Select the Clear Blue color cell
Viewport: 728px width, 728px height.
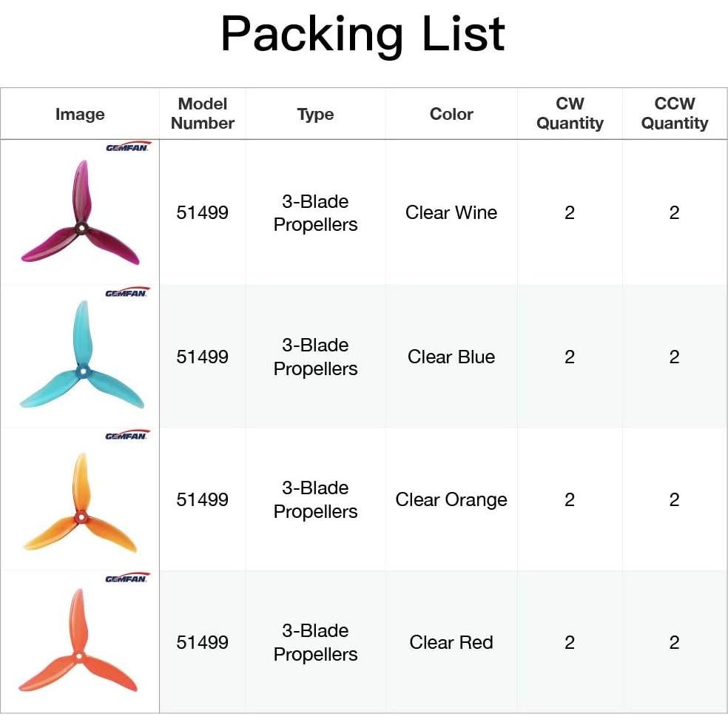pyautogui.click(x=451, y=357)
